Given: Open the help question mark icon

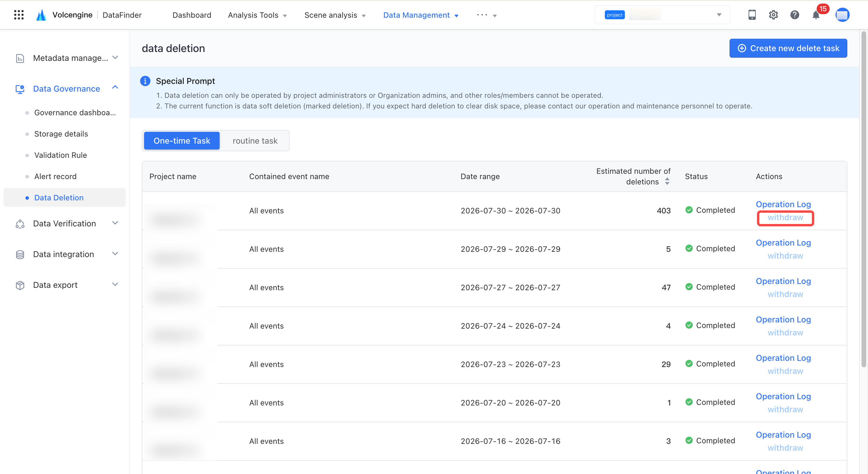Looking at the screenshot, I should [794, 15].
